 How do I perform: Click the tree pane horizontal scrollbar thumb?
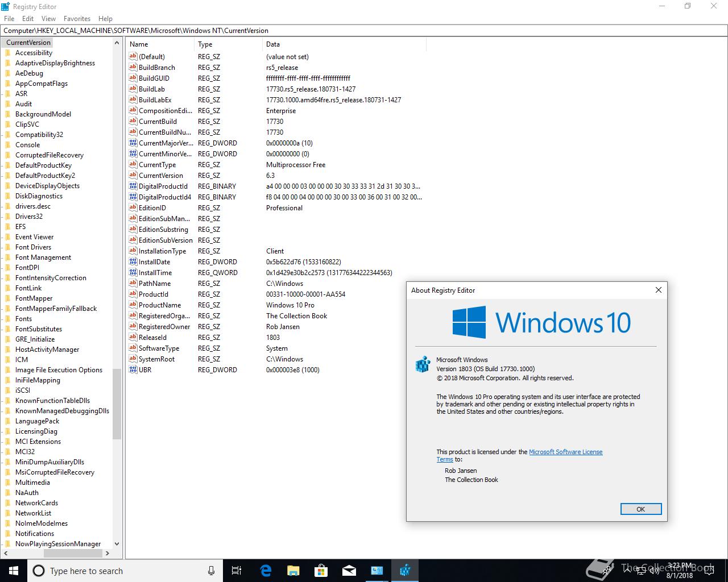point(73,552)
